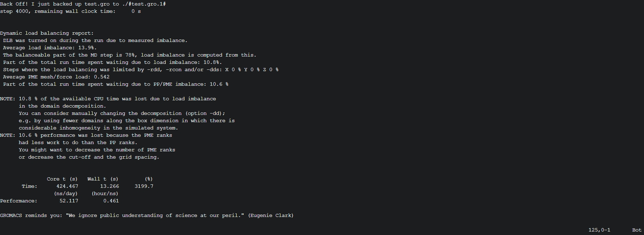The height and width of the screenshot is (235, 644).
Task: Click the performance value 52.117 ns/day
Action: click(69, 201)
